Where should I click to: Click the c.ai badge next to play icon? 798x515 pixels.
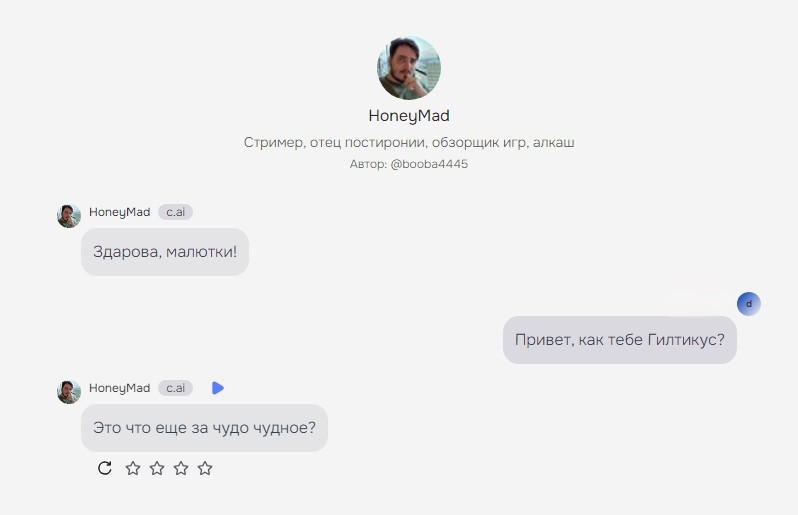coord(176,388)
